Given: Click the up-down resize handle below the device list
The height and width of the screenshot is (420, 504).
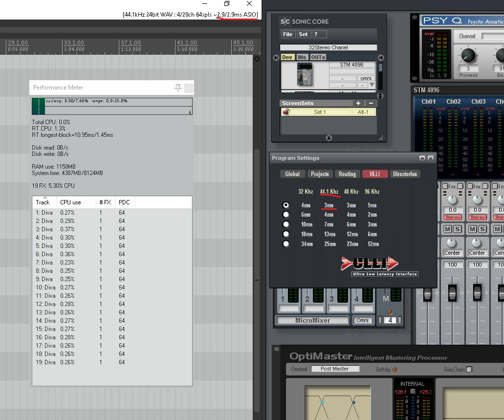Looking at the screenshot, I should coord(380,96).
